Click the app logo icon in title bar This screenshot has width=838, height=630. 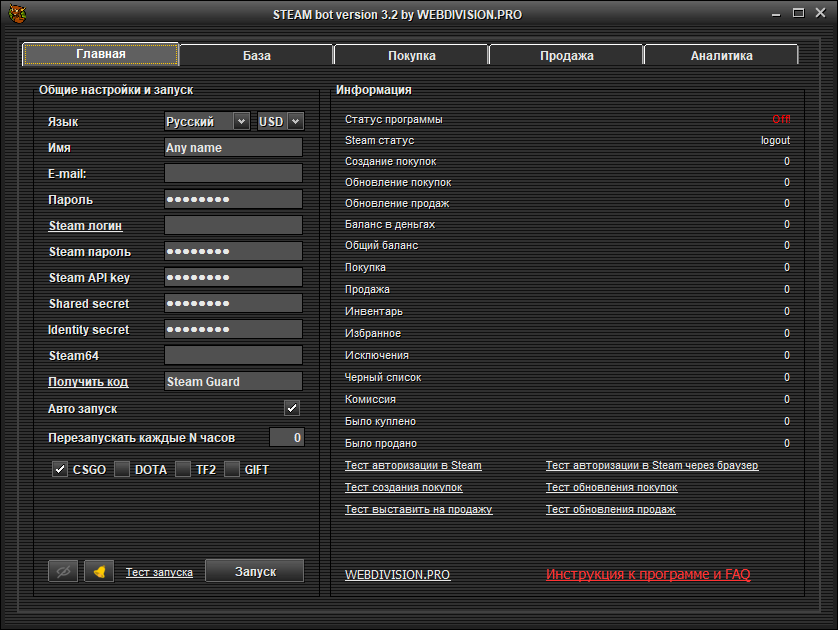pos(17,14)
